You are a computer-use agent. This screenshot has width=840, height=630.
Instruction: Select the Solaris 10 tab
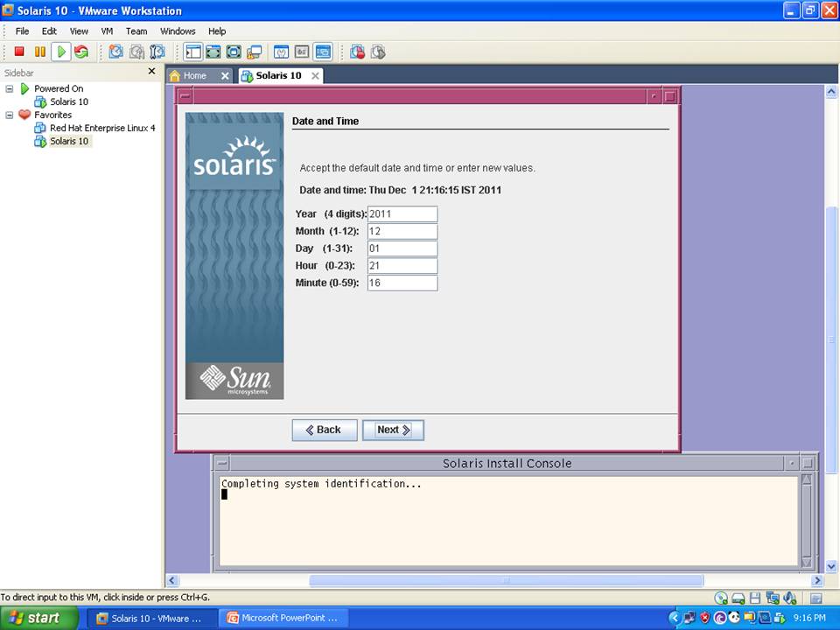pyautogui.click(x=278, y=75)
